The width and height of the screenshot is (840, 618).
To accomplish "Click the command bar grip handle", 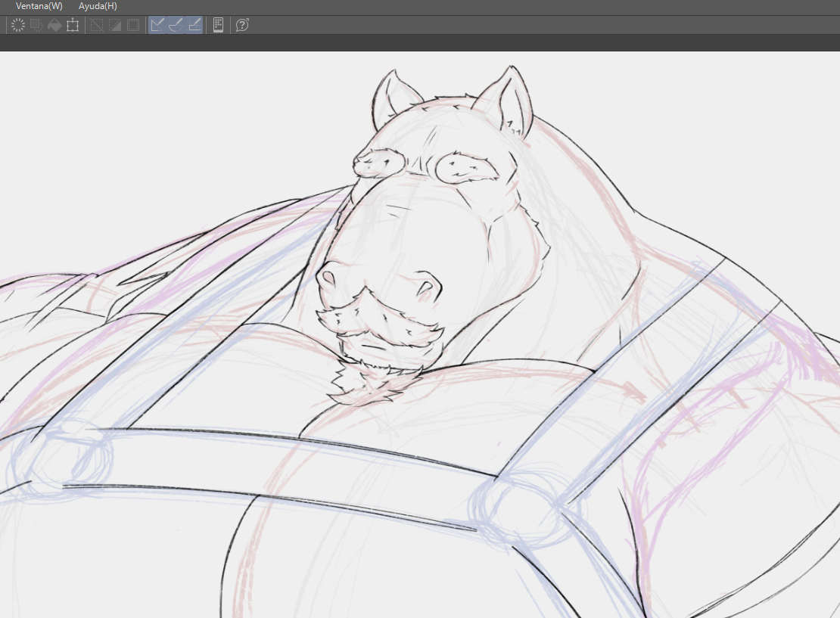I will (7, 25).
